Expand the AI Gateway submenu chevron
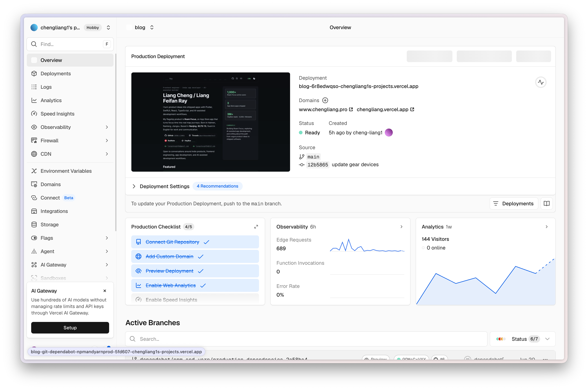This screenshot has width=588, height=390. [x=107, y=265]
